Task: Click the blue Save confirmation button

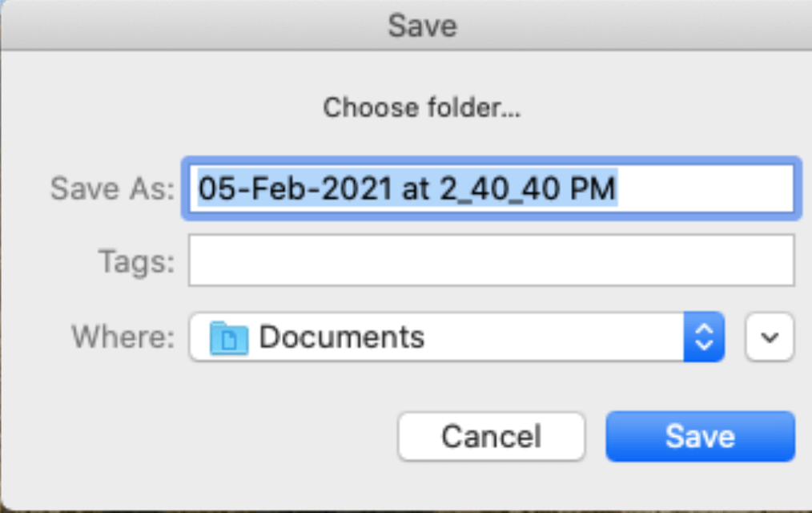Action: point(699,436)
